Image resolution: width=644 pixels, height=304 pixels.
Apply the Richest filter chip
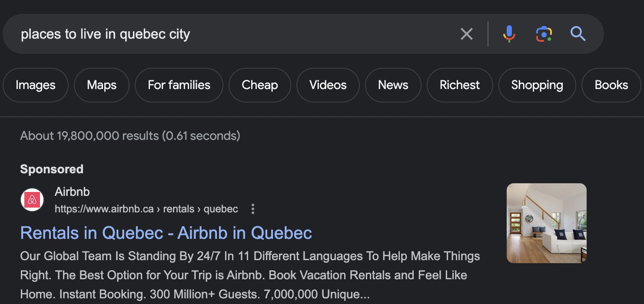[460, 85]
